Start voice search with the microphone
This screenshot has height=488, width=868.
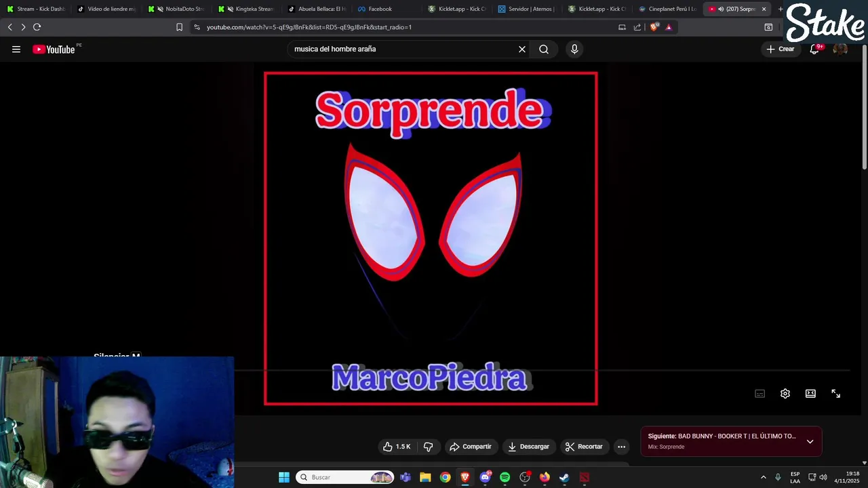(574, 49)
